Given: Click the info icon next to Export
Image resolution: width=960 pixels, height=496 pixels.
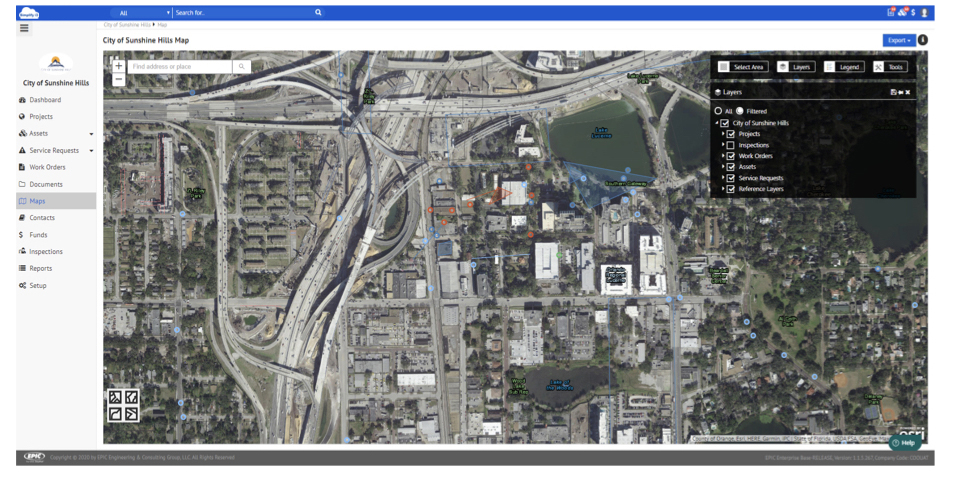Looking at the screenshot, I should click(x=923, y=40).
